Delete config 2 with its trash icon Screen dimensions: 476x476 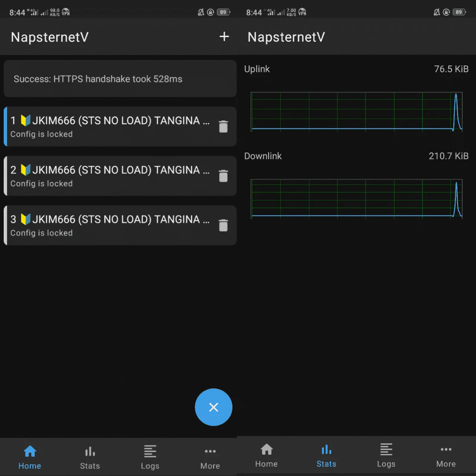pos(223,176)
